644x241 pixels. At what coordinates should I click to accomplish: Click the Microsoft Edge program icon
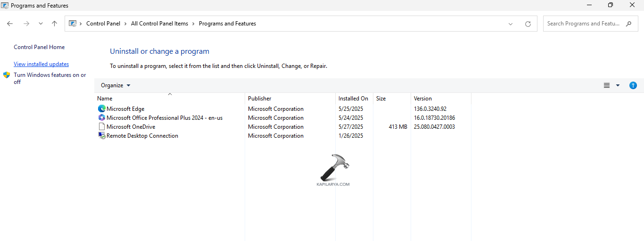click(101, 109)
